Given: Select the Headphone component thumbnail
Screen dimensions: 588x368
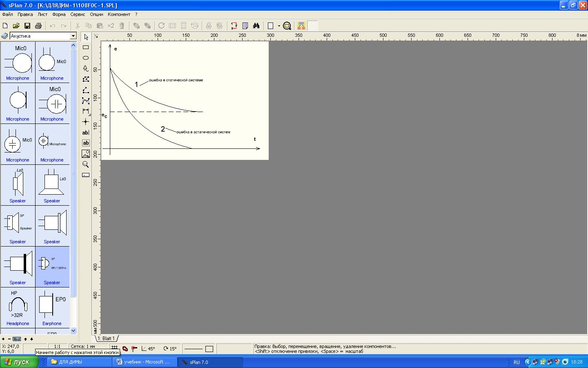Looking at the screenshot, I should point(18,307).
